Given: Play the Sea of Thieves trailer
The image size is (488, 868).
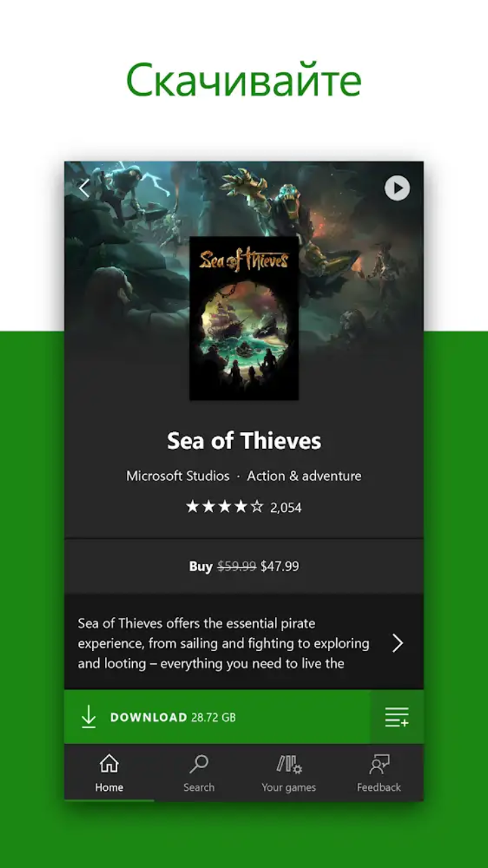Looking at the screenshot, I should [397, 188].
